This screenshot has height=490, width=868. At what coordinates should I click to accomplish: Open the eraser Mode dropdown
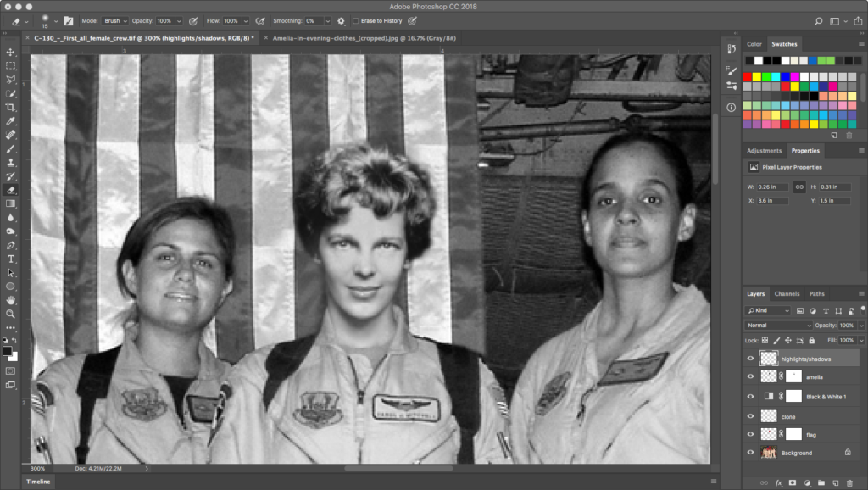(114, 20)
